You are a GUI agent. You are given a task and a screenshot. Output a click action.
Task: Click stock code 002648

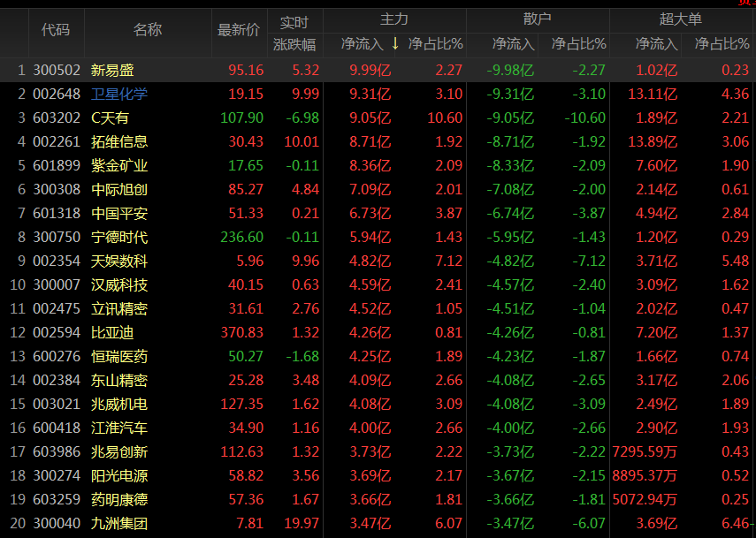57,94
